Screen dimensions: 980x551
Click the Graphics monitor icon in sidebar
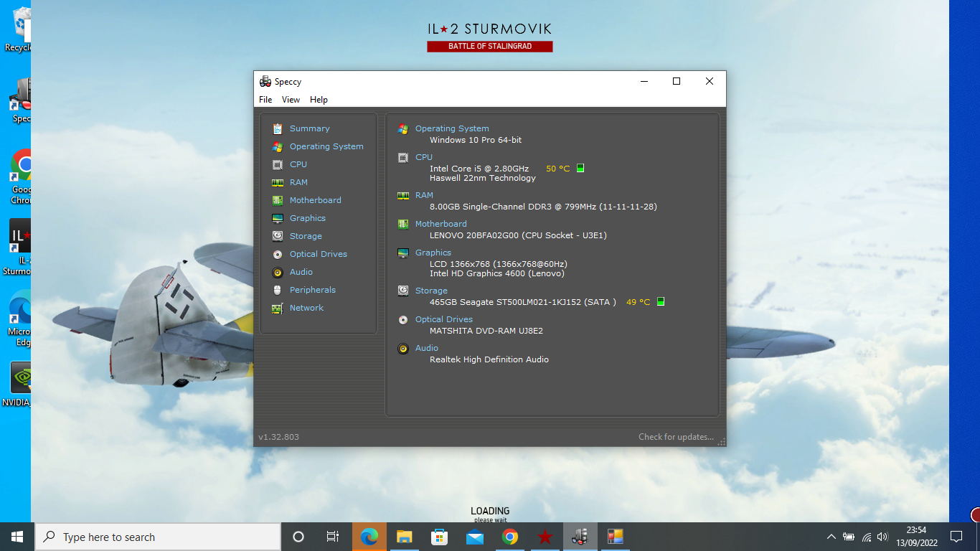click(x=278, y=219)
